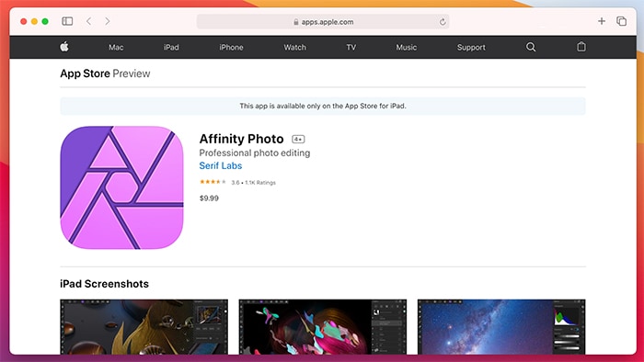Open the search magnifier icon

point(531,47)
